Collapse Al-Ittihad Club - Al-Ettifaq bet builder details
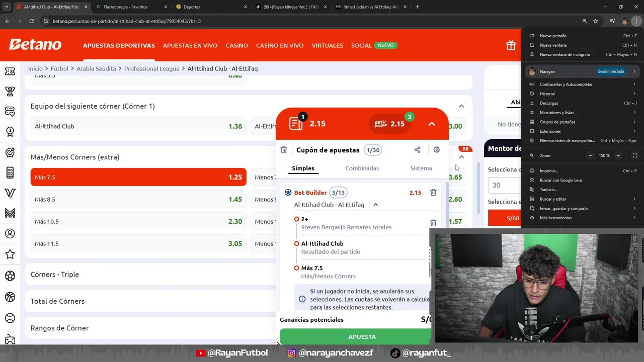 coord(375,205)
